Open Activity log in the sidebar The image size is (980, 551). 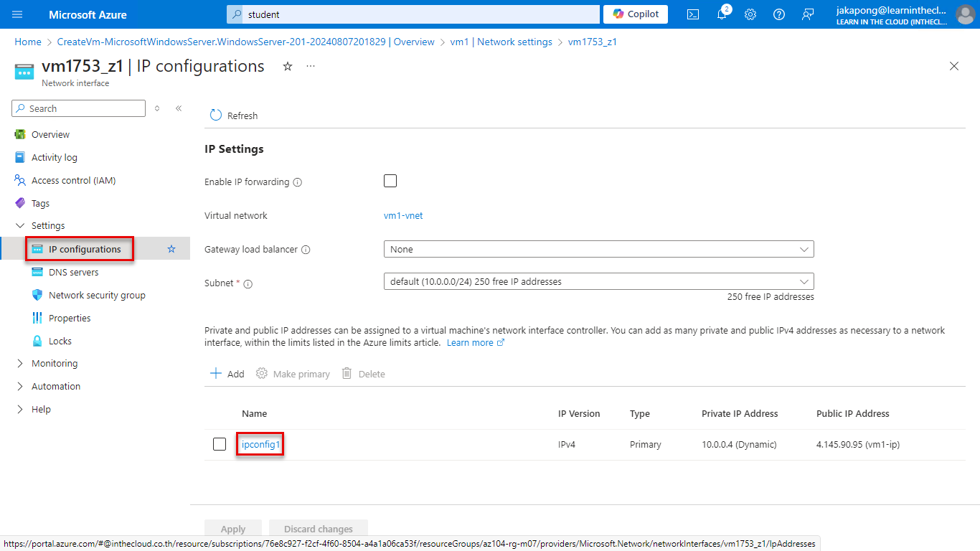(x=55, y=157)
